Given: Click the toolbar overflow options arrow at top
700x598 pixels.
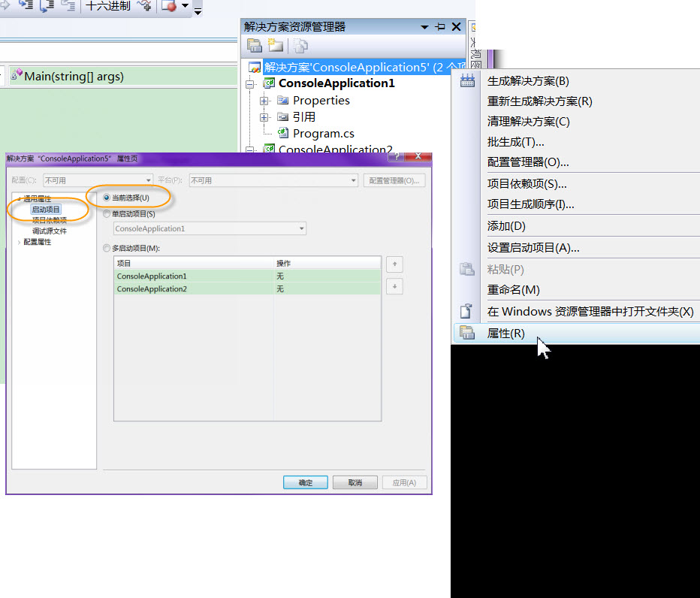Looking at the screenshot, I should point(198,11).
